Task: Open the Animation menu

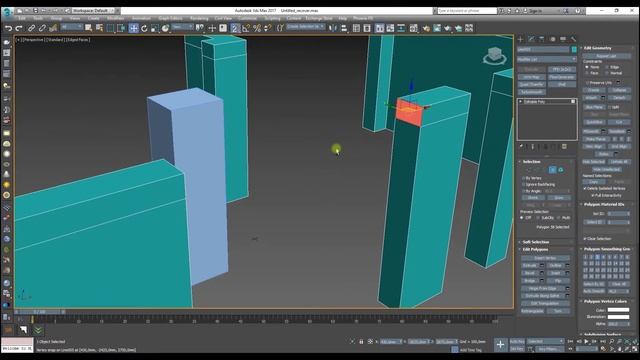Action: click(x=141, y=19)
